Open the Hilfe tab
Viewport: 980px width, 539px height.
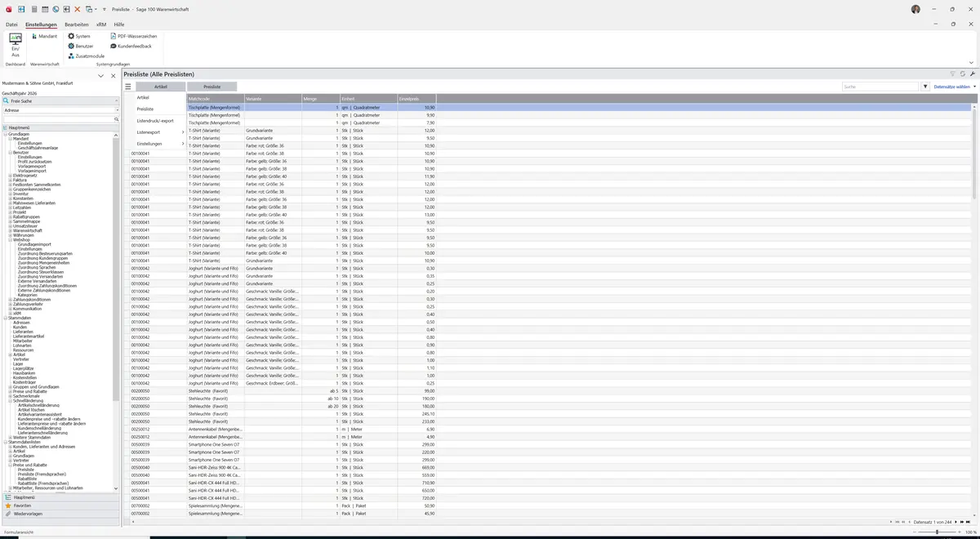(119, 24)
